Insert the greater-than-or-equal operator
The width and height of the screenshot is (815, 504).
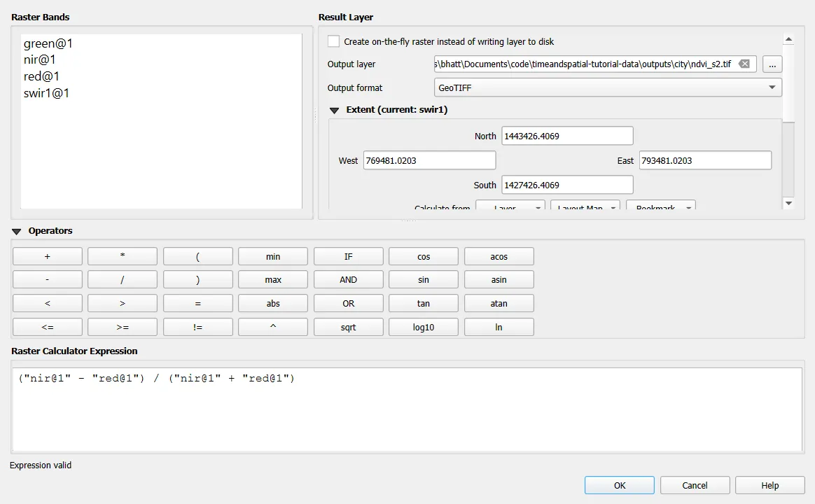pos(122,327)
